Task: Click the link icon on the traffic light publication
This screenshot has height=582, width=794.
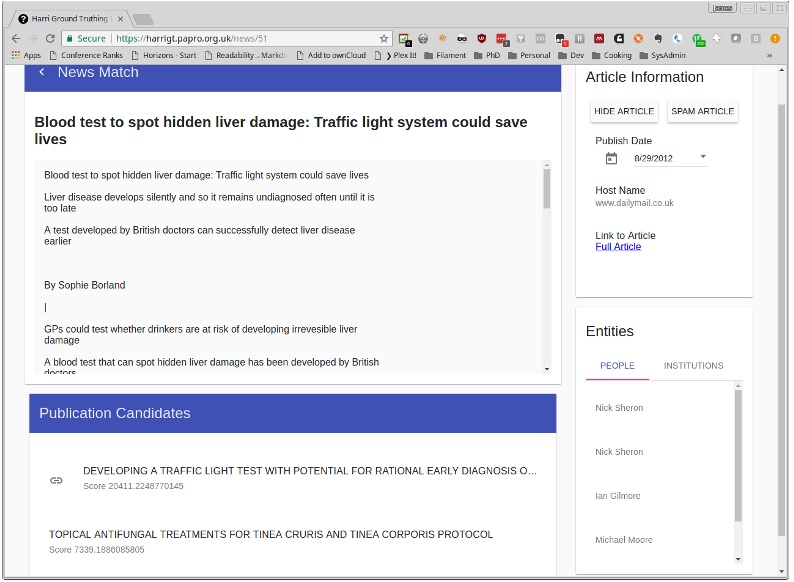Action: (56, 480)
